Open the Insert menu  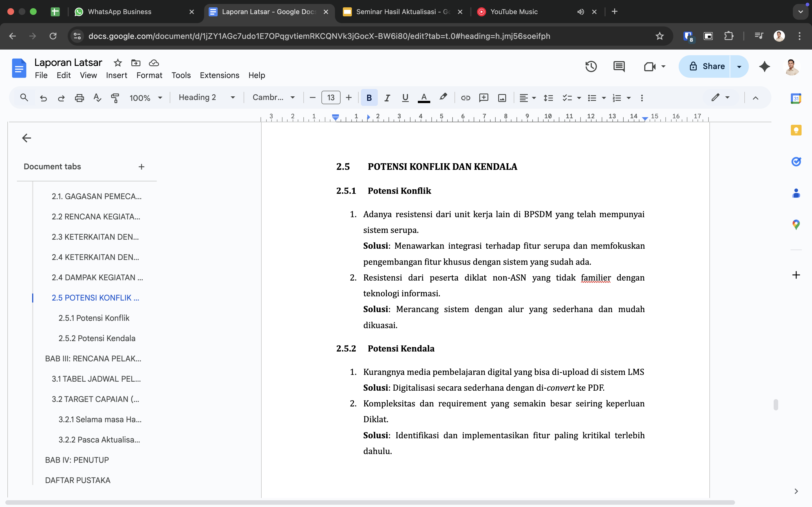point(116,75)
